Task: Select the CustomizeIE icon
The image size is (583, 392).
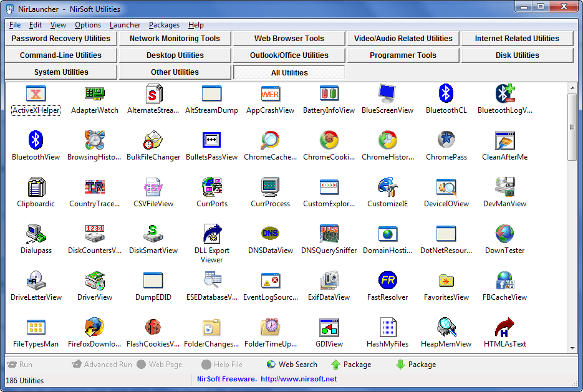Action: pyautogui.click(x=387, y=187)
